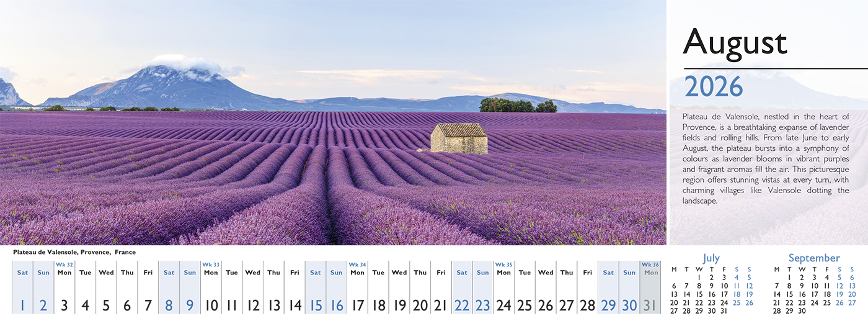Select Friday 28 in the August date strip
868x326 pixels.
click(x=588, y=287)
